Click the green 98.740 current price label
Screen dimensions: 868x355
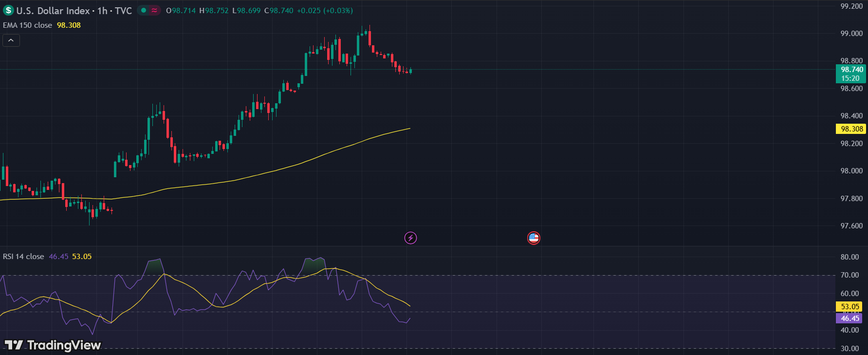point(851,70)
